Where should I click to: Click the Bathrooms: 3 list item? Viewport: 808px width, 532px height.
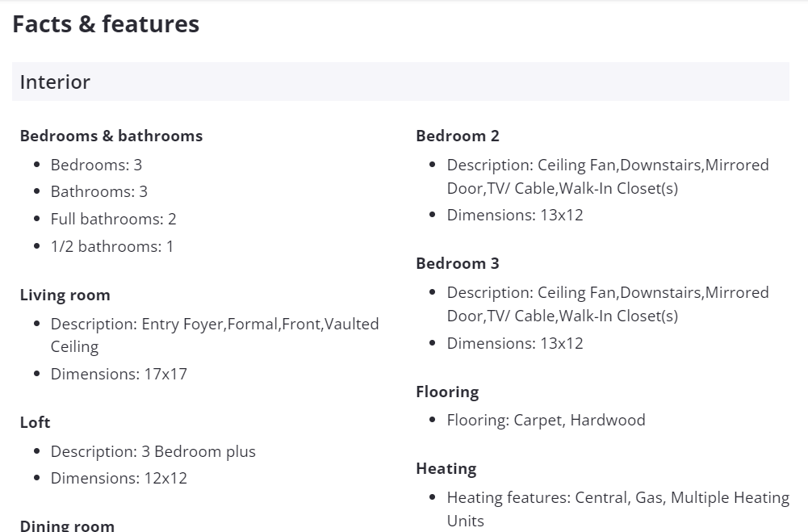(99, 191)
